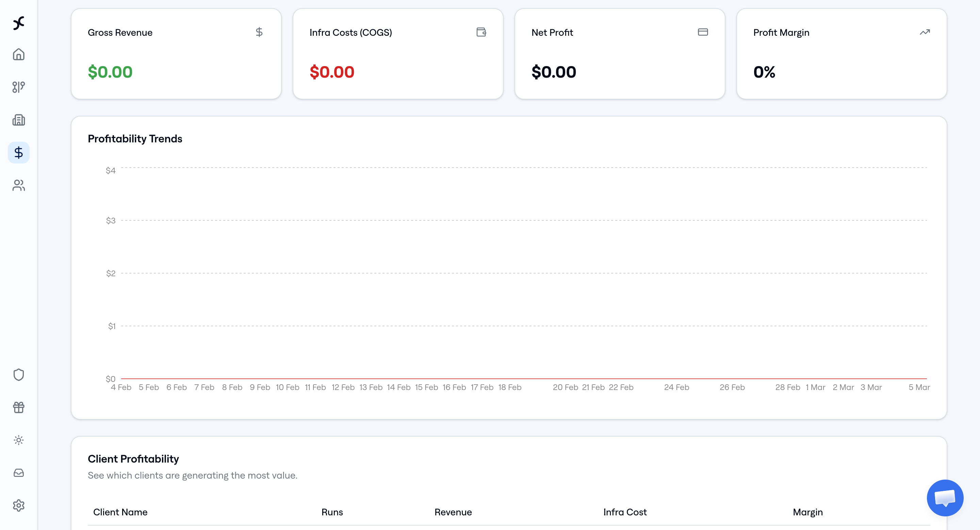Open the building organizations sidebar icon
The height and width of the screenshot is (530, 980).
click(x=18, y=120)
